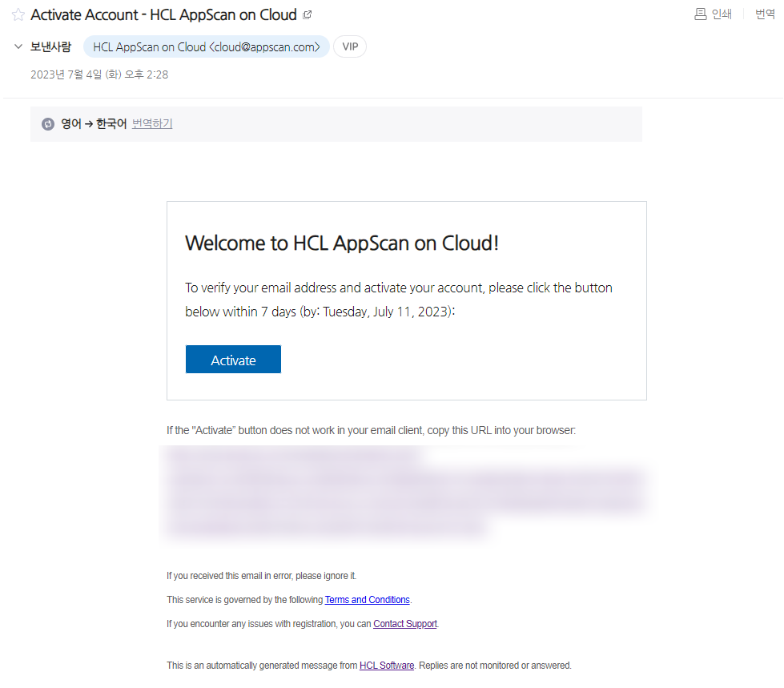
Task: Collapse the sender details chevron
Action: (x=18, y=46)
